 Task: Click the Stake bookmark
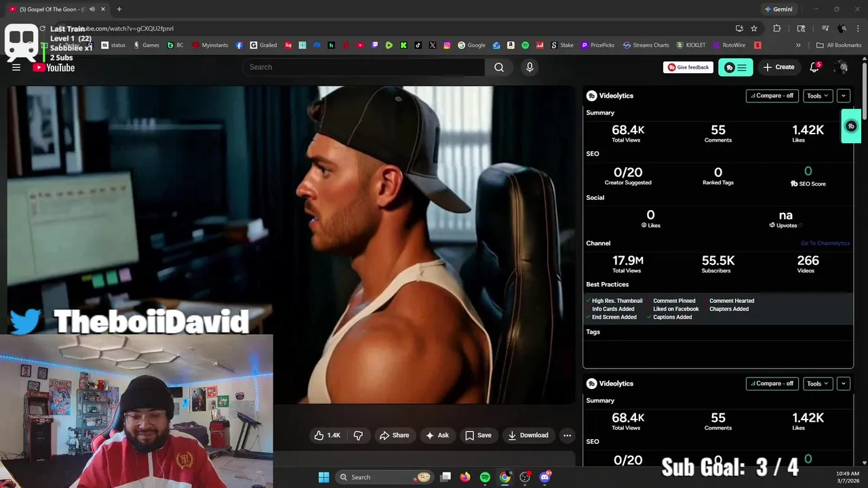point(562,45)
